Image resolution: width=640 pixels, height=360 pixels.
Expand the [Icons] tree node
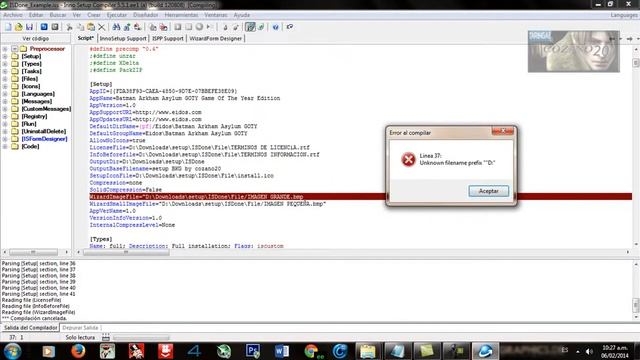tap(5, 86)
